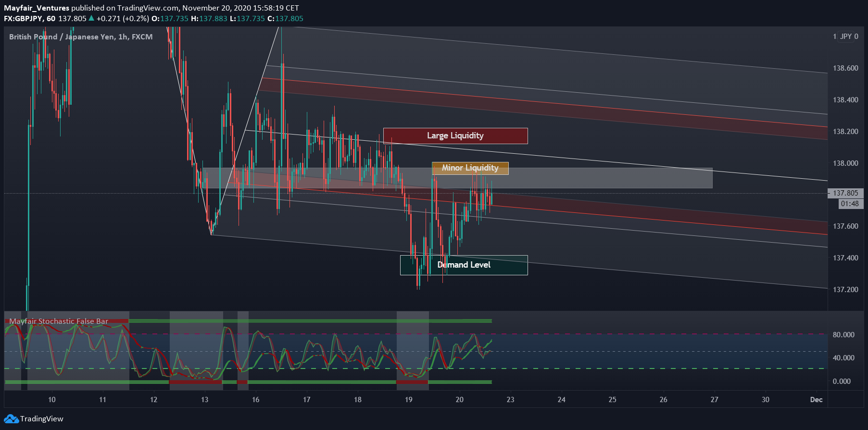The image size is (868, 430).
Task: Click the TradingView wordmark at bottom left
Action: click(x=41, y=418)
